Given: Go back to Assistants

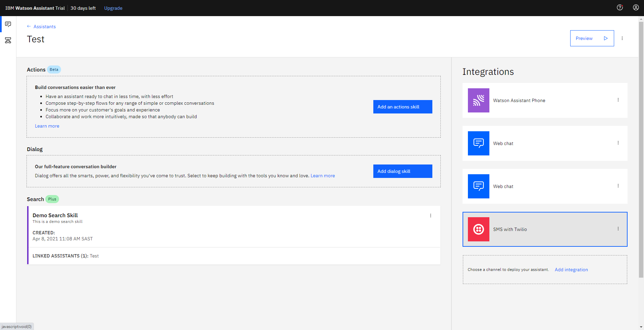Looking at the screenshot, I should pyautogui.click(x=41, y=27).
